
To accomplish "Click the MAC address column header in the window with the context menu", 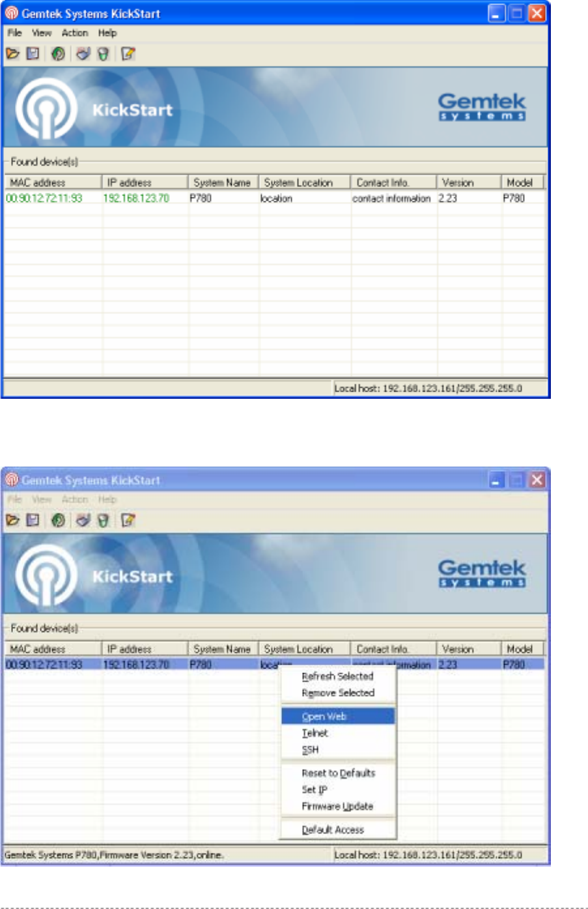I will [53, 649].
